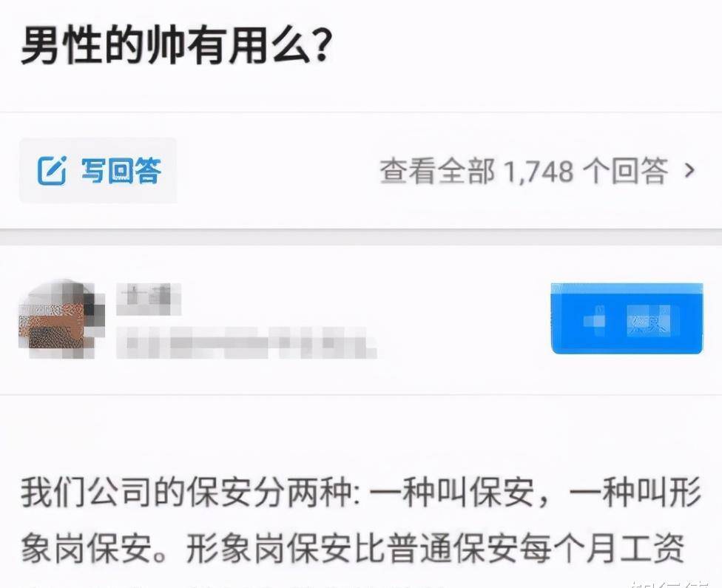Click blurred follow label text in blue button
This screenshot has width=722, height=588.
(650, 320)
